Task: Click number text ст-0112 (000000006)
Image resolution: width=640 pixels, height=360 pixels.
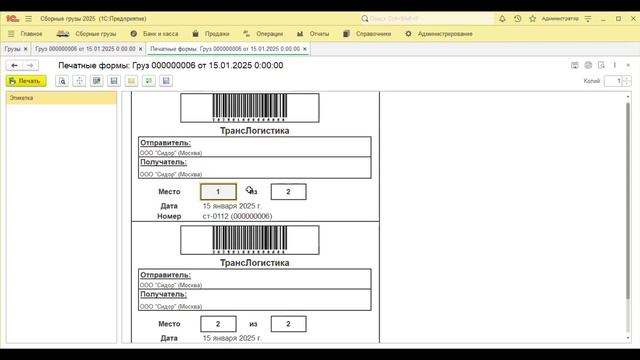Action: [x=237, y=216]
